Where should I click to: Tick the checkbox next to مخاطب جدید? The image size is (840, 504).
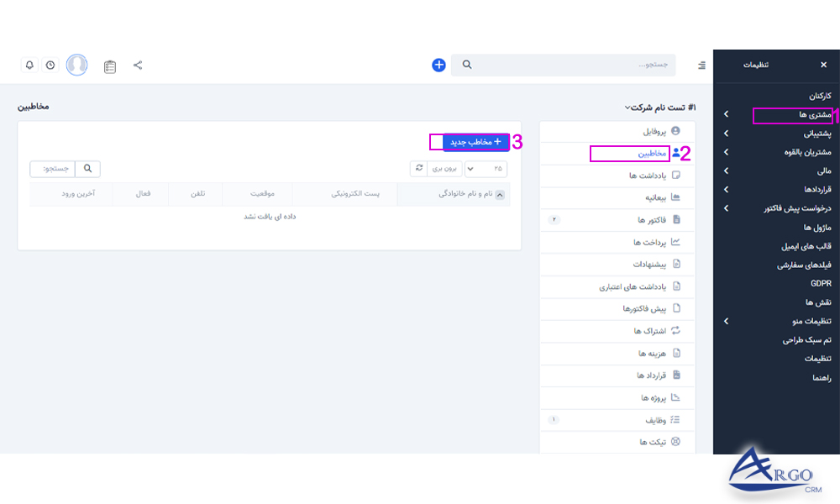438,143
